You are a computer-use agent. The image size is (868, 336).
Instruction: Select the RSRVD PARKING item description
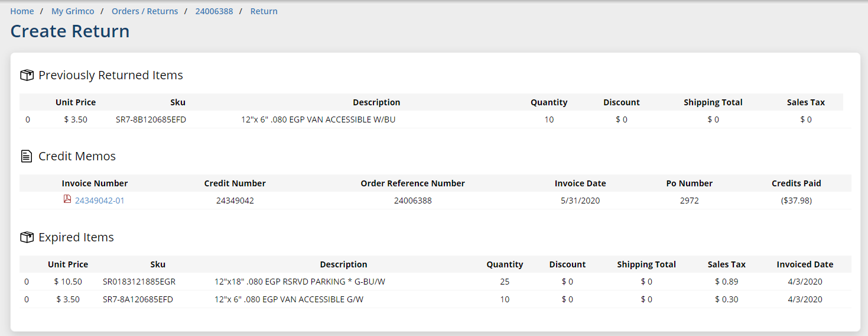tap(300, 282)
